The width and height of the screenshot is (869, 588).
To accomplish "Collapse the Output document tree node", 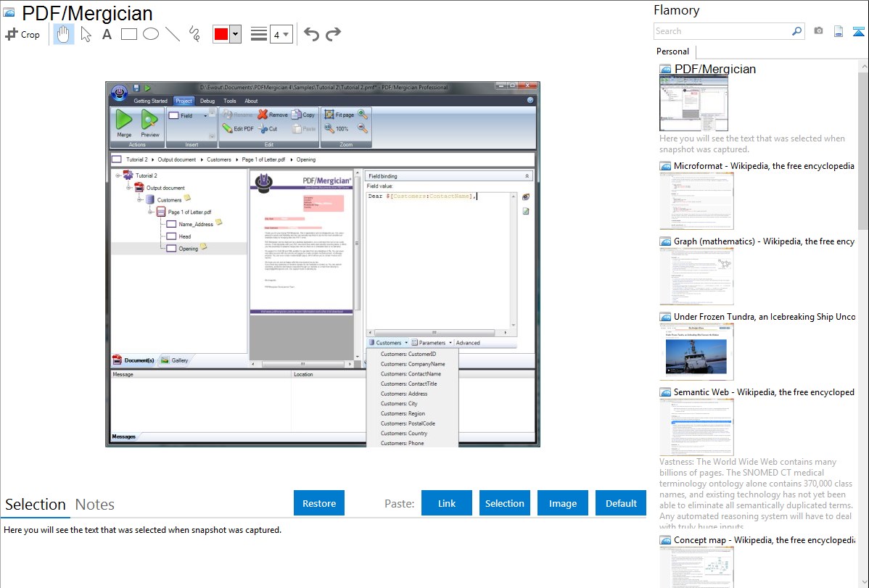I will tap(128, 187).
